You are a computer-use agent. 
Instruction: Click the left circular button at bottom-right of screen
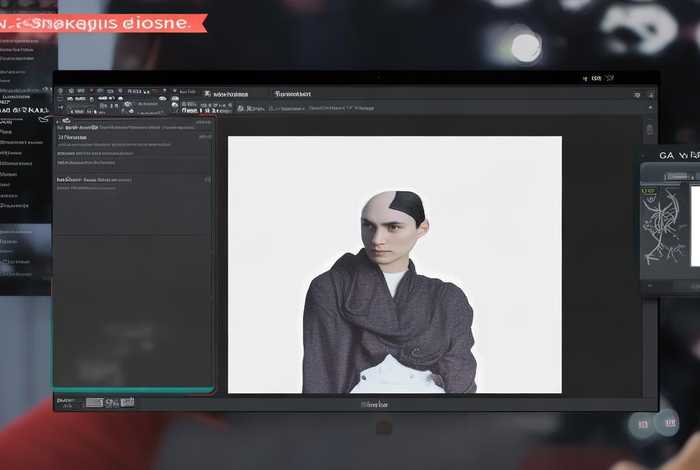(643, 424)
